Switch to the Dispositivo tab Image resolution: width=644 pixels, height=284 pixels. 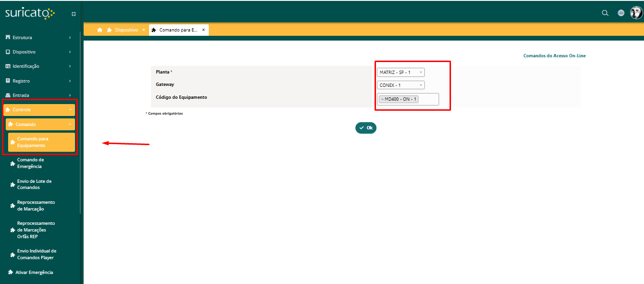coord(126,30)
